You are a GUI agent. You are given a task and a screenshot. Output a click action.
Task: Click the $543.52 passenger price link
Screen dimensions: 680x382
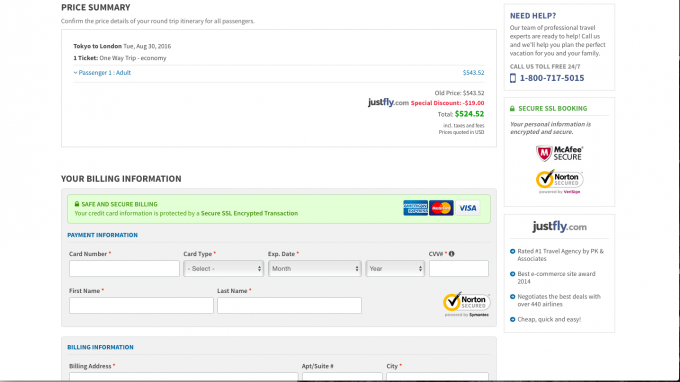[x=473, y=73]
